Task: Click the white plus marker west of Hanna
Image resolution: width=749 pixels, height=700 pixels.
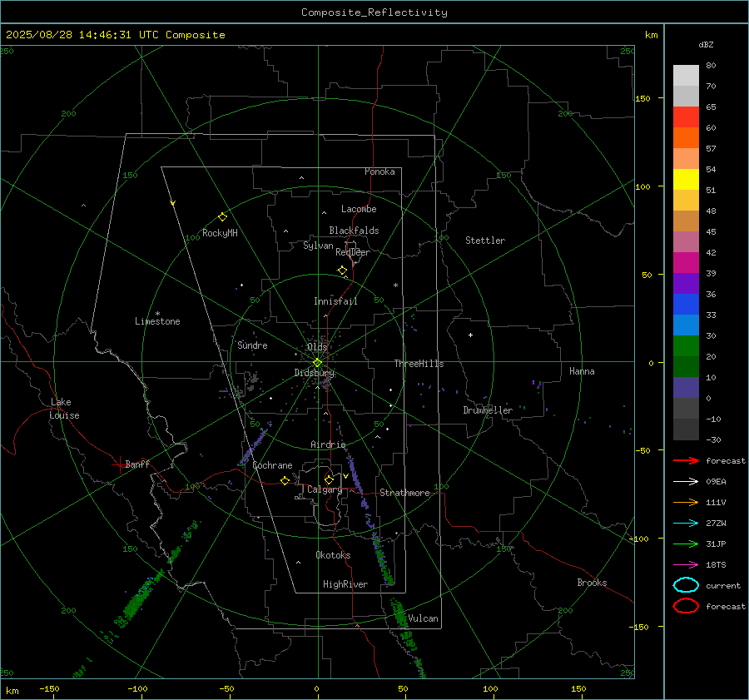Action: click(x=470, y=335)
